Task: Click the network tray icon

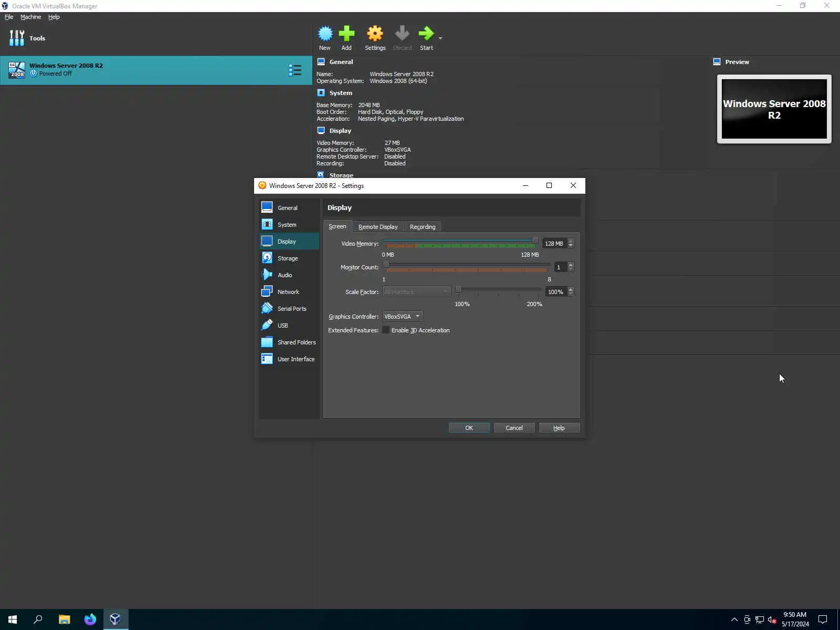Action: (760, 620)
